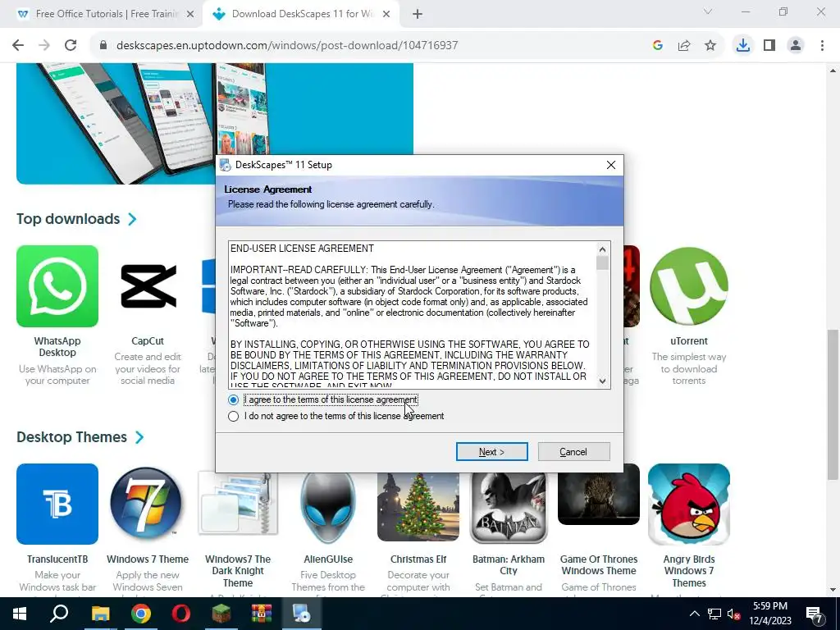Image resolution: width=840 pixels, height=630 pixels.
Task: Click the TranslucentTB title text
Action: pyautogui.click(x=57, y=559)
